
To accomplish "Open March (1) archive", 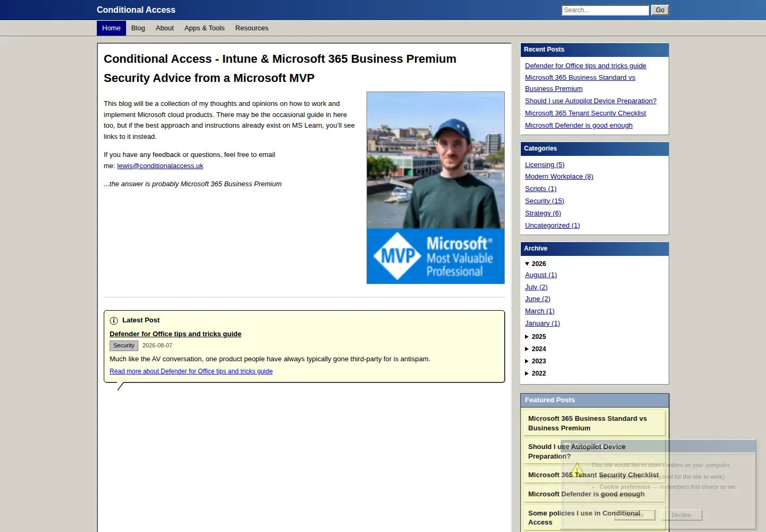I will click(539, 311).
